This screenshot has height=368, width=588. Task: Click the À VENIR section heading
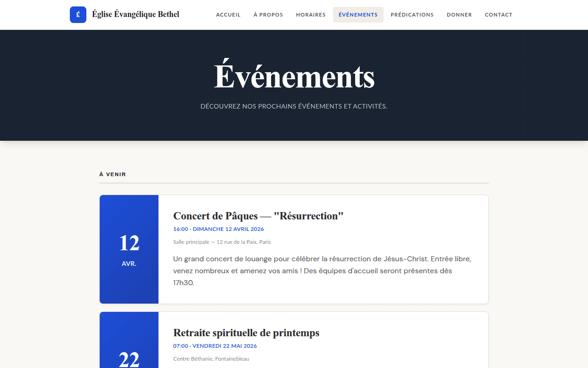(113, 174)
